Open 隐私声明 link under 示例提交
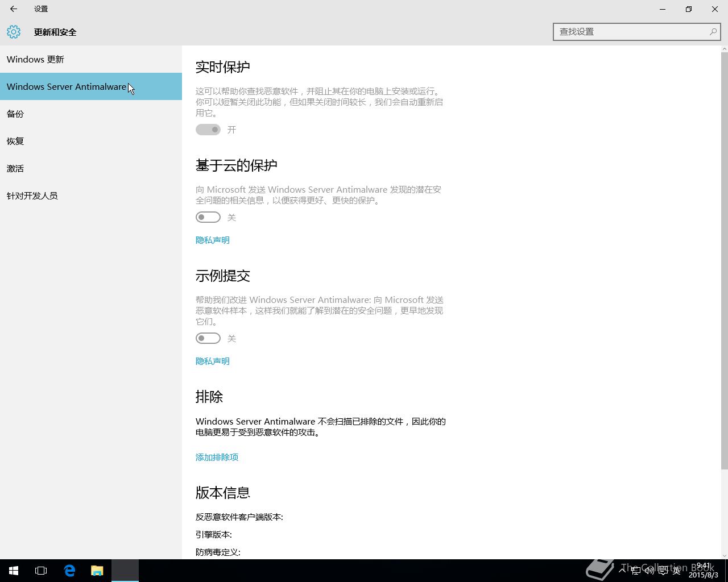728x582 pixels. pos(213,361)
